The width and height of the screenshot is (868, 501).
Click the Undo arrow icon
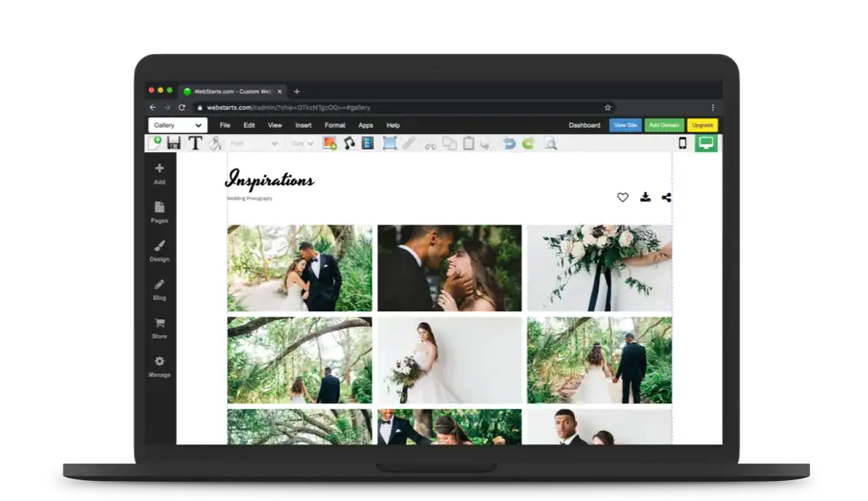(510, 144)
